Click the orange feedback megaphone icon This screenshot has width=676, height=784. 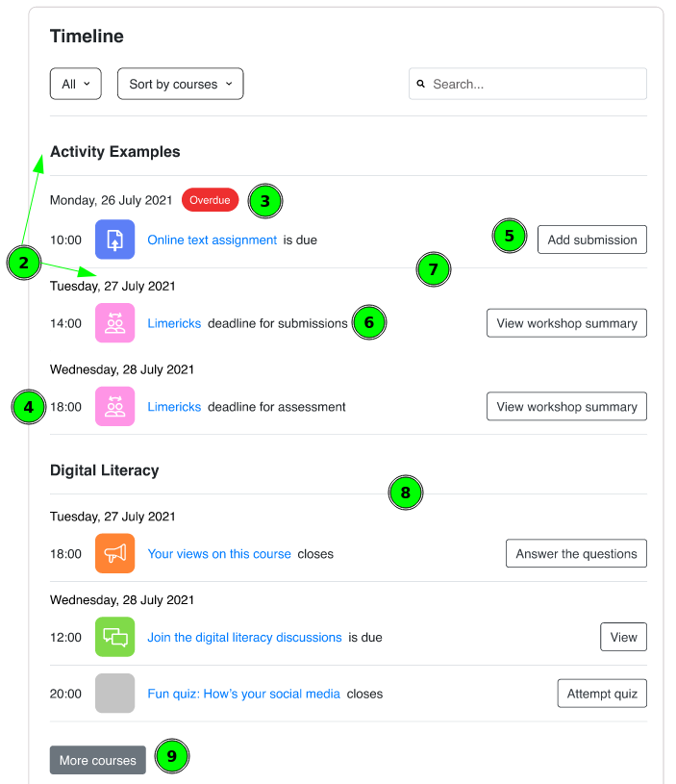click(115, 553)
